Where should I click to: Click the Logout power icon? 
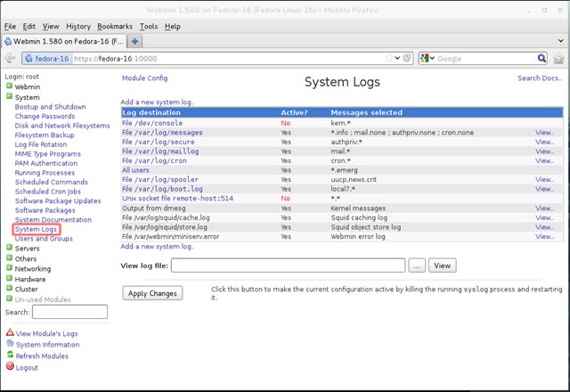[10, 366]
